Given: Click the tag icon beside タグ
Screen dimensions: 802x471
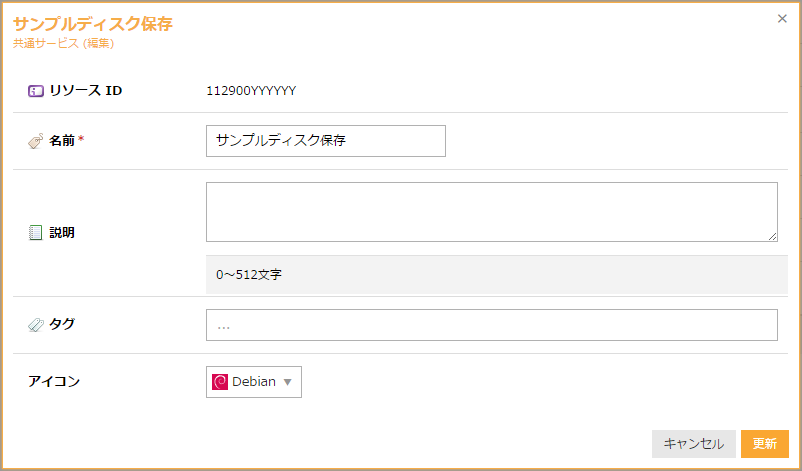Looking at the screenshot, I should [35, 324].
